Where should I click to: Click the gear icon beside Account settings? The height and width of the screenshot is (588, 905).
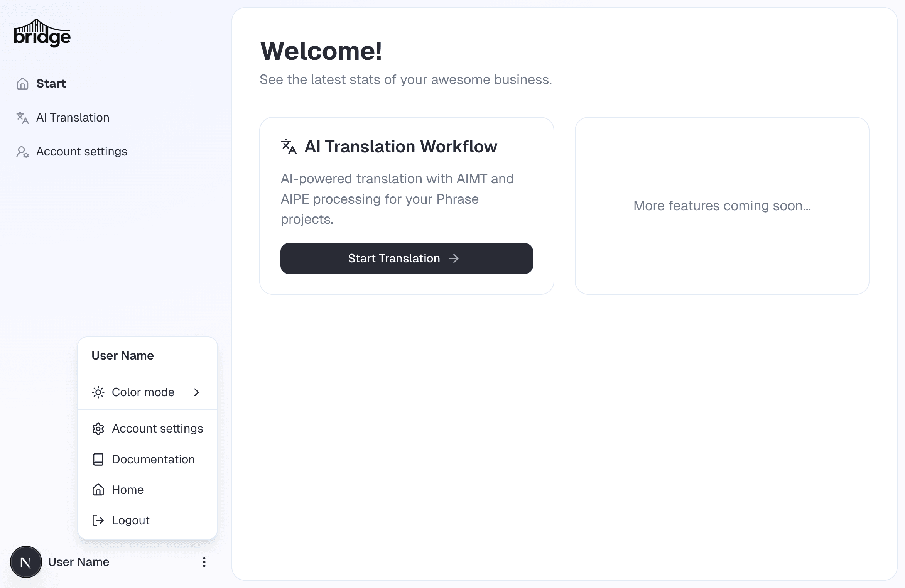[x=98, y=428]
